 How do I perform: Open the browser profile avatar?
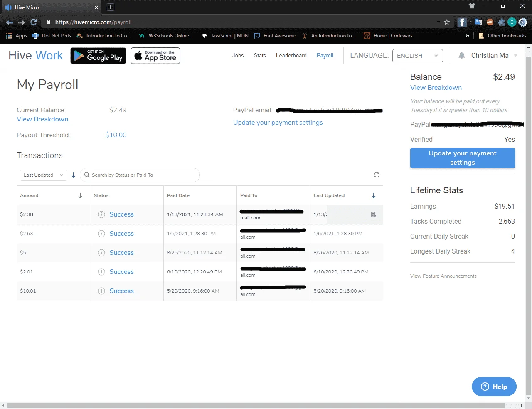(x=512, y=22)
